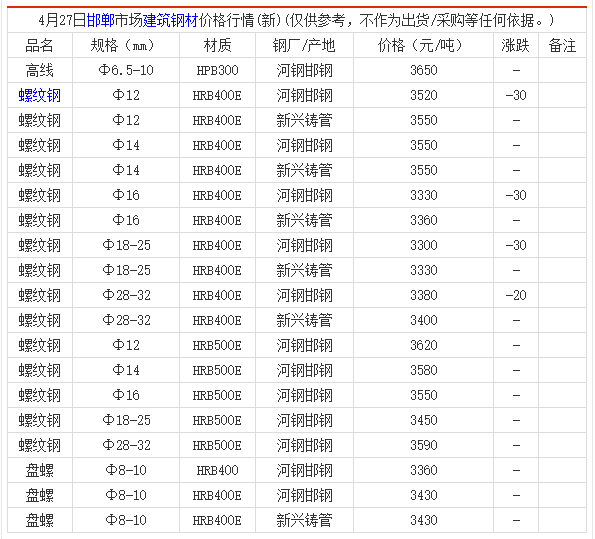595x539 pixels.
Task: Select the HRB400 material cell without E
Action: click(217, 470)
